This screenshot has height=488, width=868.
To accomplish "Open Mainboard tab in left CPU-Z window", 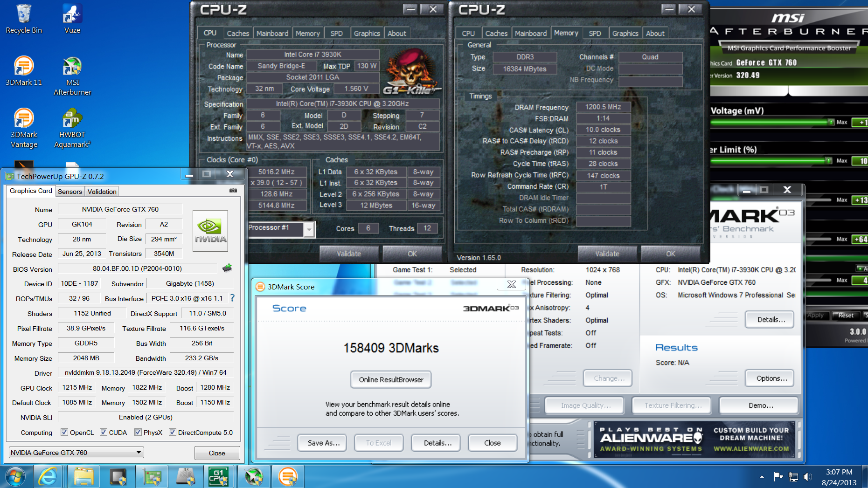I will pos(272,33).
